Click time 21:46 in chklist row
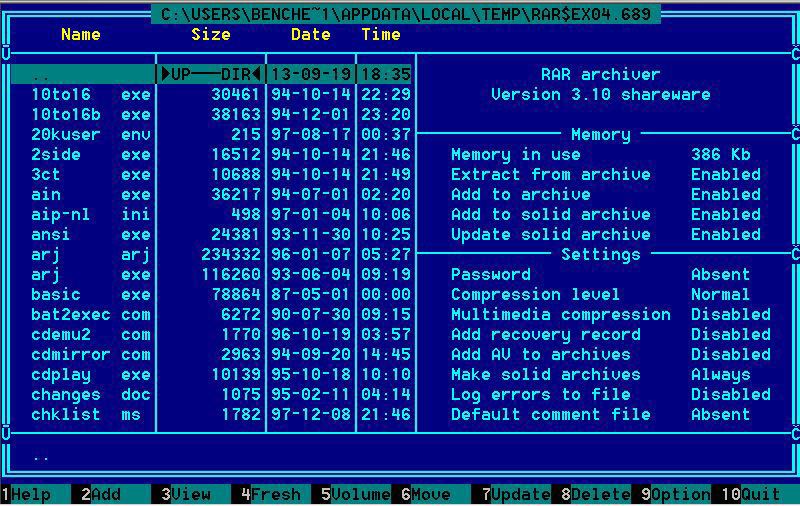Viewport: 800px width, 506px height. tap(386, 414)
